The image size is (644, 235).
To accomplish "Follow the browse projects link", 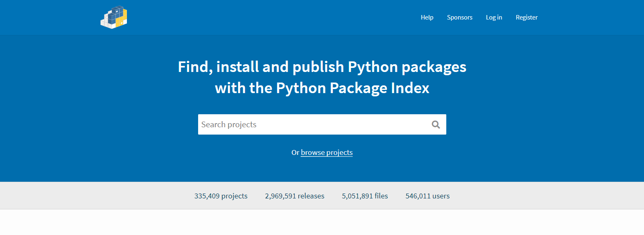I will pyautogui.click(x=327, y=152).
